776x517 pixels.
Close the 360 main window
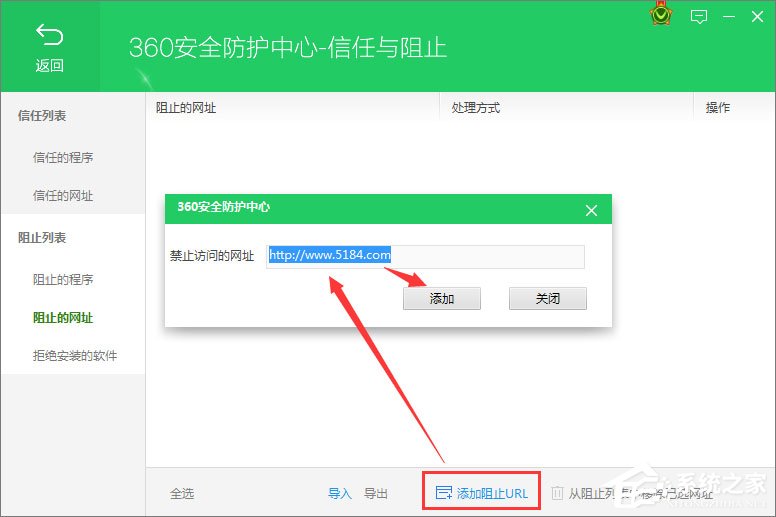(x=757, y=17)
